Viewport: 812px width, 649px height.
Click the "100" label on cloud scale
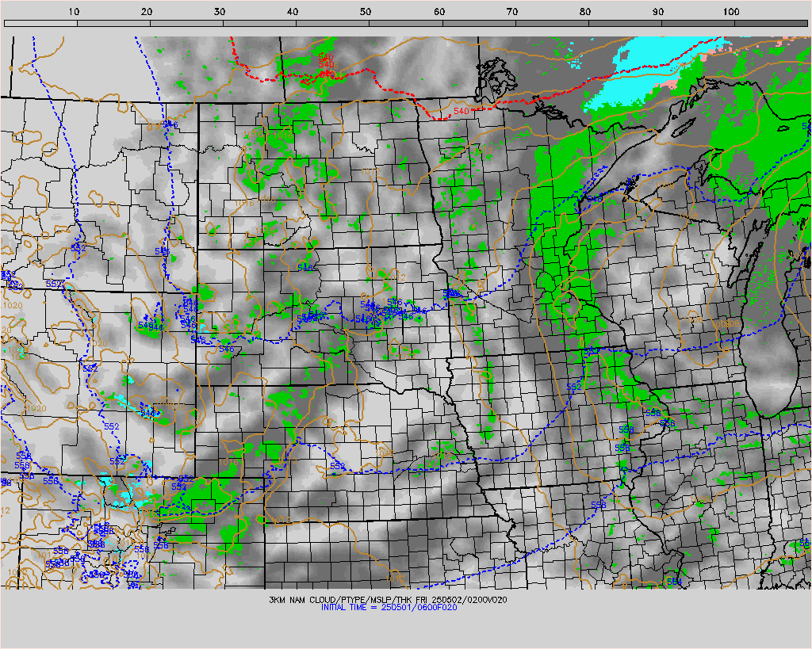tap(730, 12)
